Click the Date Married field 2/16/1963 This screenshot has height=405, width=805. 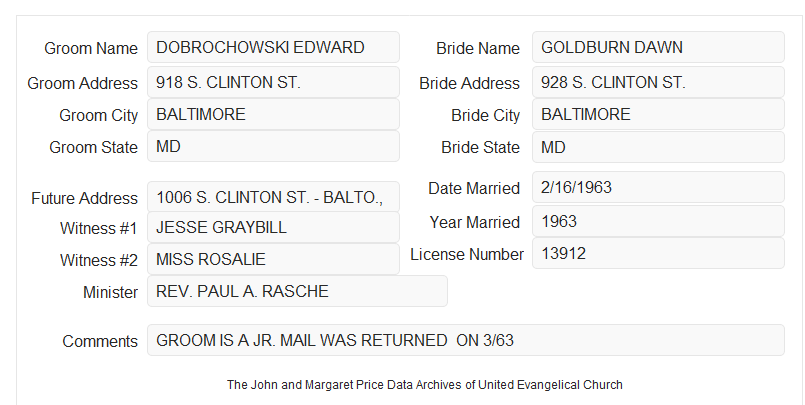(658, 187)
